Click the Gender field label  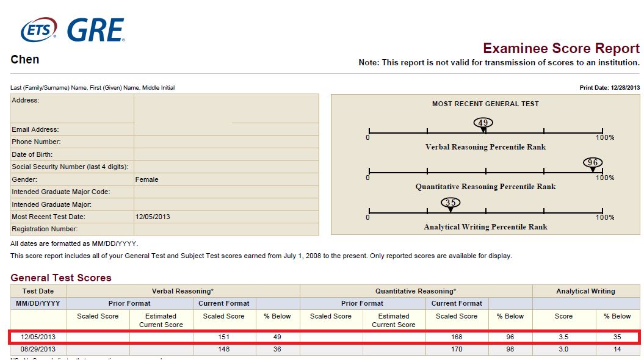coord(24,179)
